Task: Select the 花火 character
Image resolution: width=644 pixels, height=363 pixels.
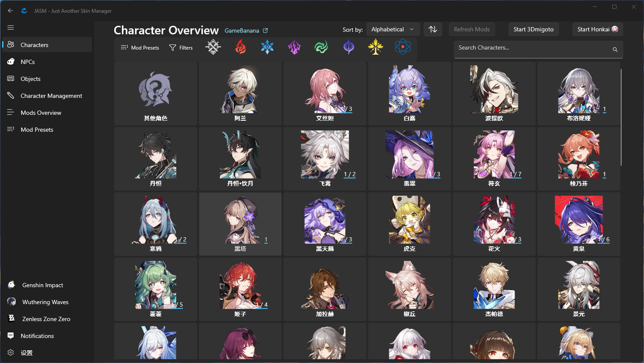Action: tap(494, 224)
